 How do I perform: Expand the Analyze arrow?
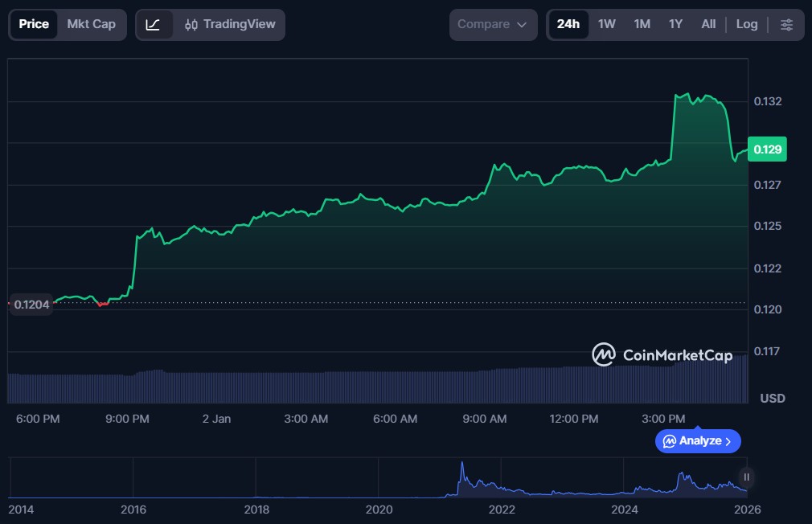tap(728, 441)
